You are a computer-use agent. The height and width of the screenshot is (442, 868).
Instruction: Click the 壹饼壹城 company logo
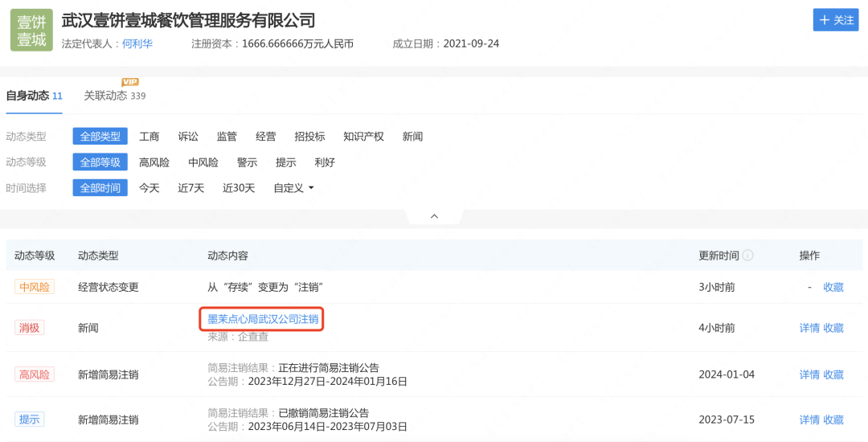pos(31,31)
